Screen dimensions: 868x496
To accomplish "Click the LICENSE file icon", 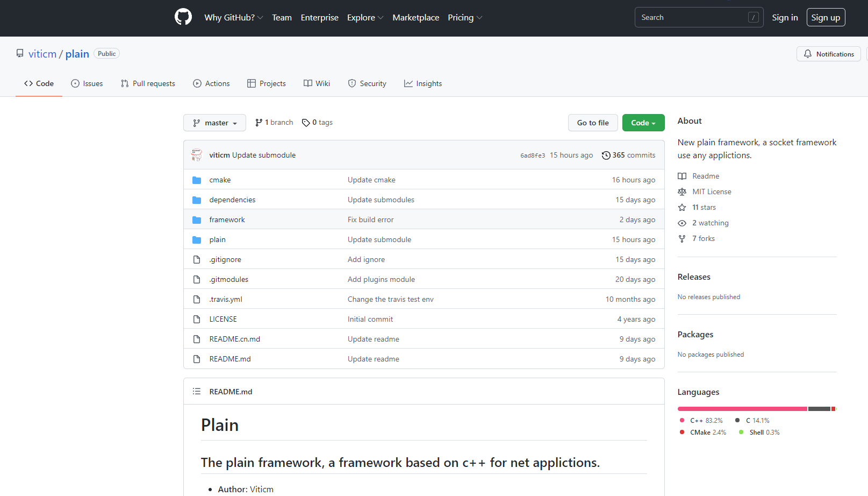I will pos(197,320).
